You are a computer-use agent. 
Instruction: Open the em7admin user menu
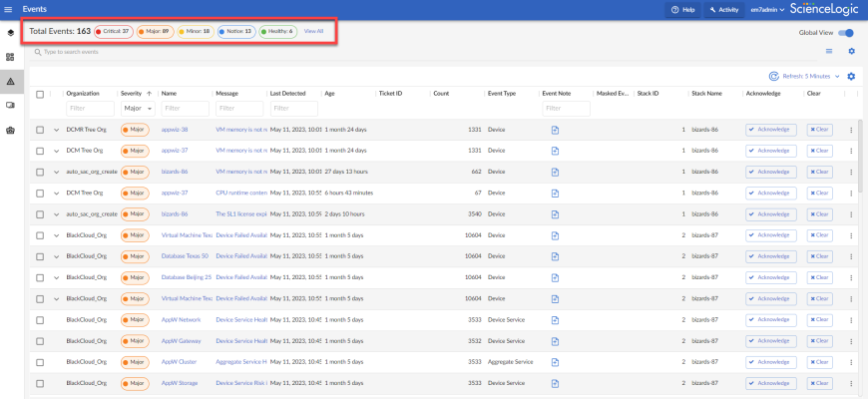point(766,9)
